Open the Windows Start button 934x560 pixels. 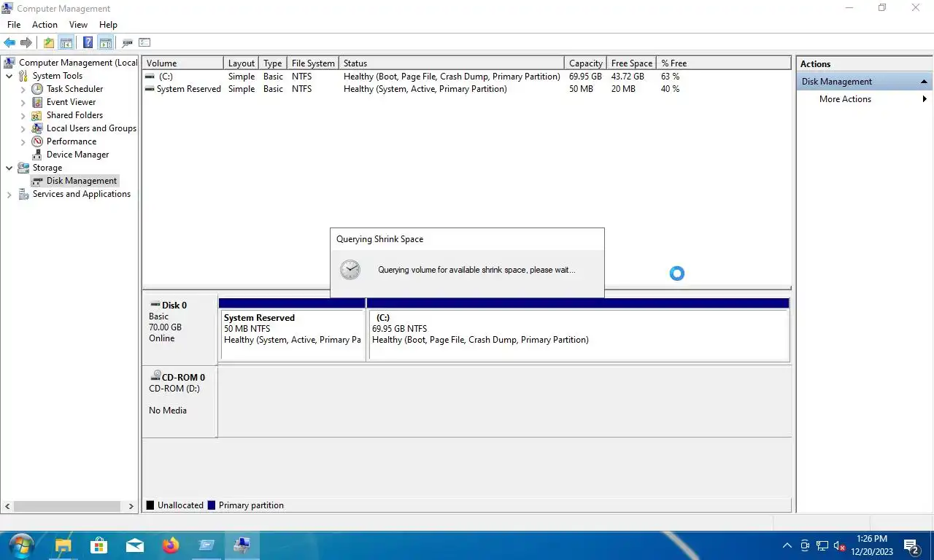[21, 545]
